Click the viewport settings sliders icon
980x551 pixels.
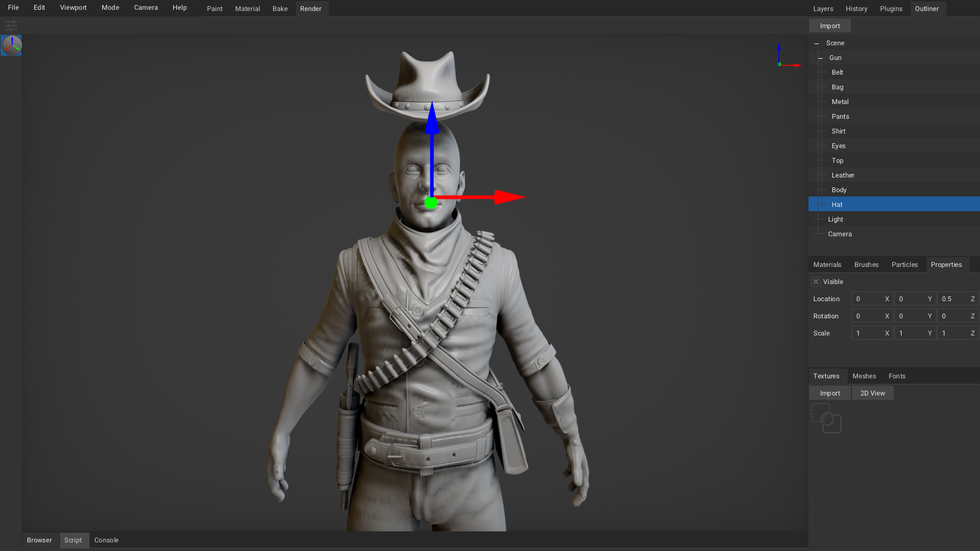pos(11,25)
